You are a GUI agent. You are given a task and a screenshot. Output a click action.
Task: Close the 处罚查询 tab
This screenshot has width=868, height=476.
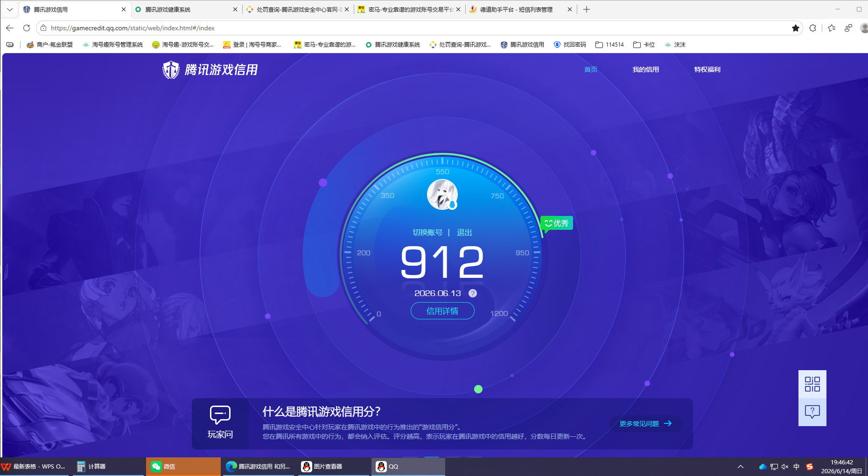347,9
